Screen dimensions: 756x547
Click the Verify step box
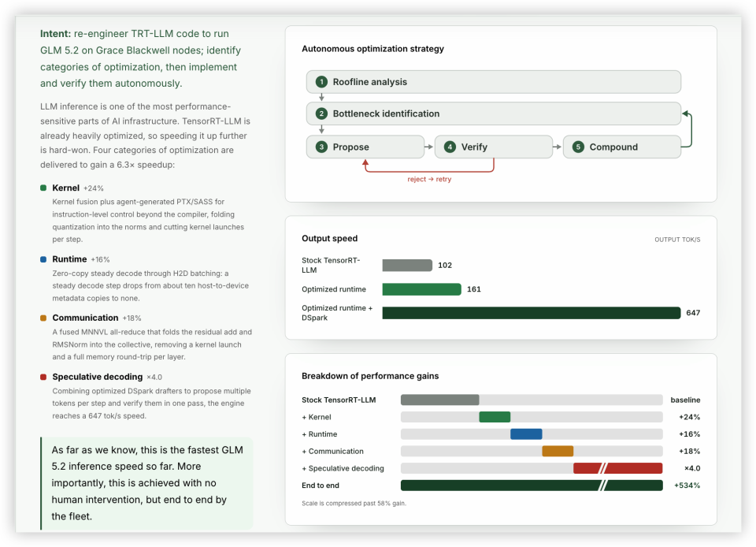tap(493, 147)
